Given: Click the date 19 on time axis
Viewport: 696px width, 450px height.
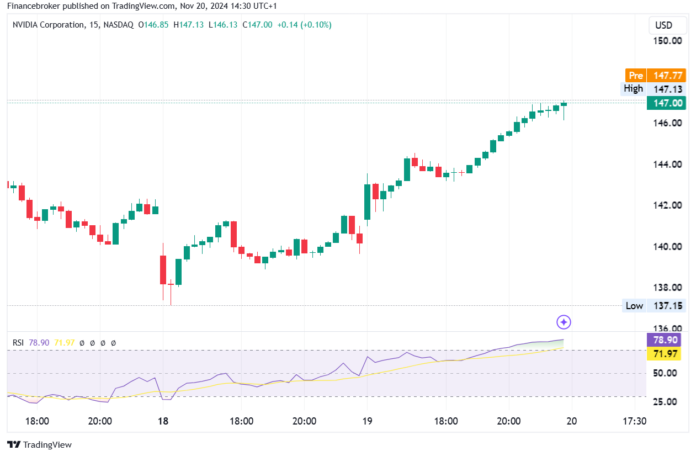Looking at the screenshot, I should pyautogui.click(x=367, y=421).
